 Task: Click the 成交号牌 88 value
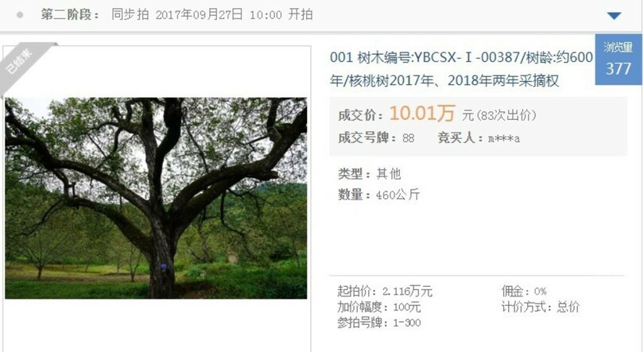(x=408, y=138)
